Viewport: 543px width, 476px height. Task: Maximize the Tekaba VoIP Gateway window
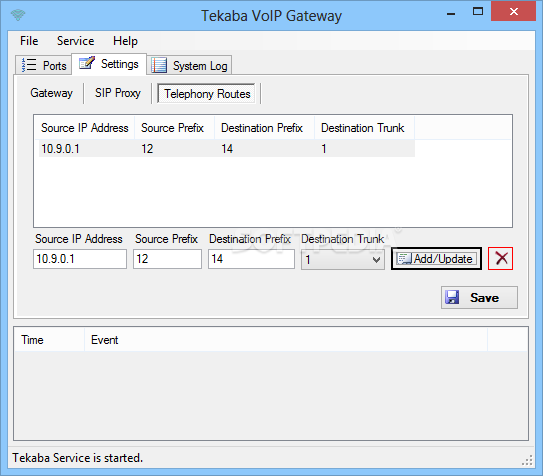point(478,12)
